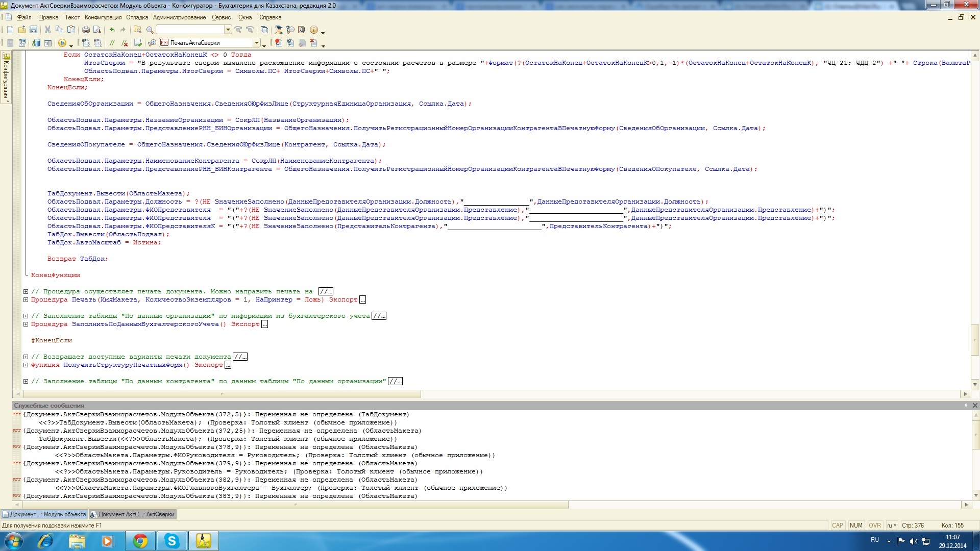Expand Функция ПолучитьСтруктуруПечатныхФорм block
The image size is (980, 551).
(x=26, y=365)
